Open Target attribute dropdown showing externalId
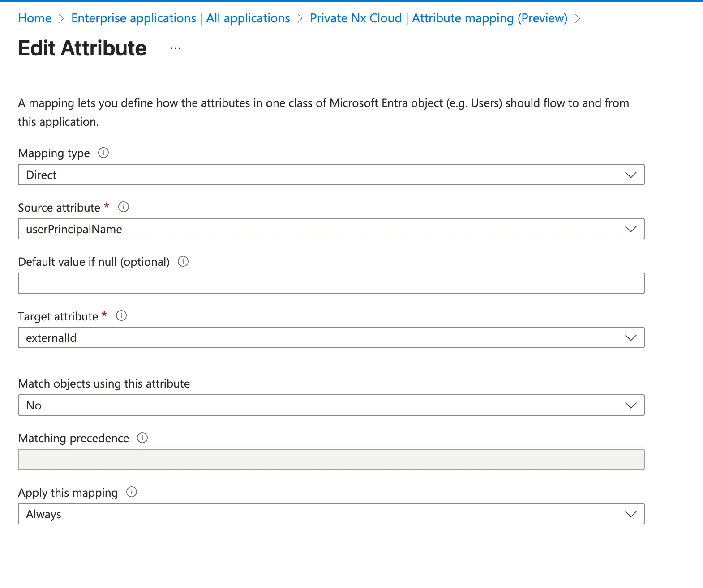The image size is (703, 588). click(331, 337)
